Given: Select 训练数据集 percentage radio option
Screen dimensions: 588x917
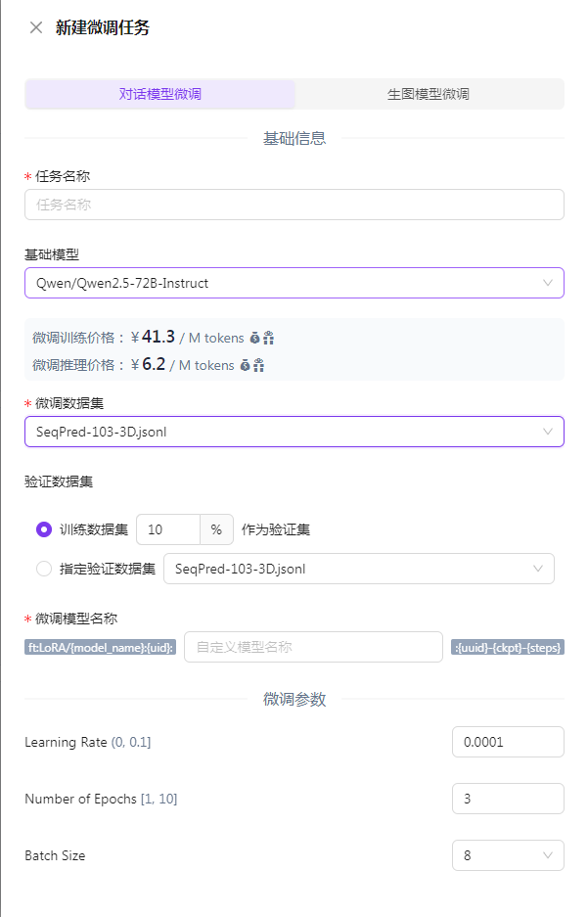Looking at the screenshot, I should (44, 529).
